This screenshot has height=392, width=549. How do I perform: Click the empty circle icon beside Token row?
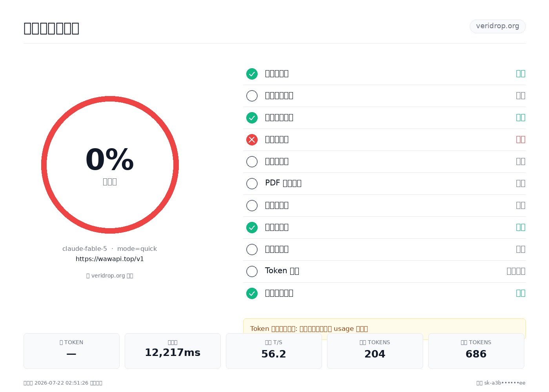pos(252,271)
